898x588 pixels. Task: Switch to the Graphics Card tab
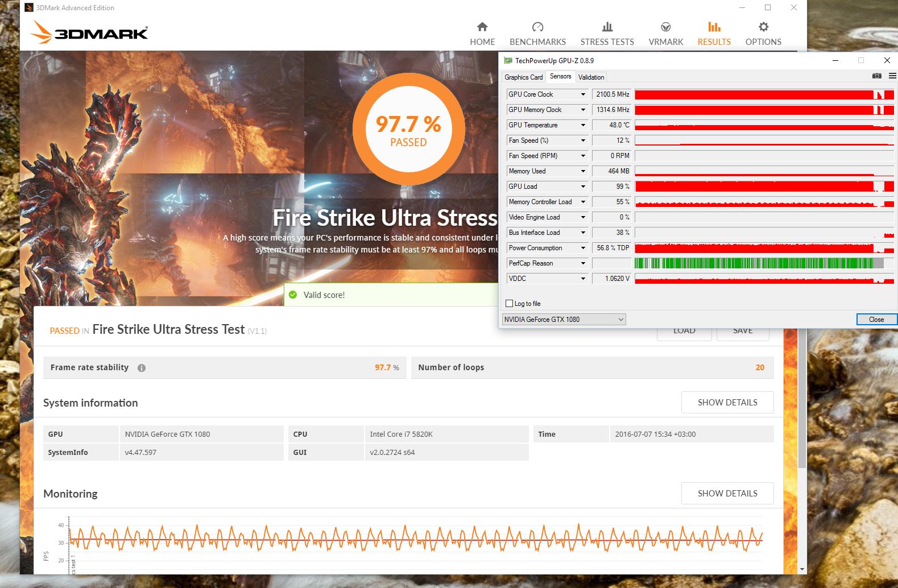pyautogui.click(x=523, y=77)
